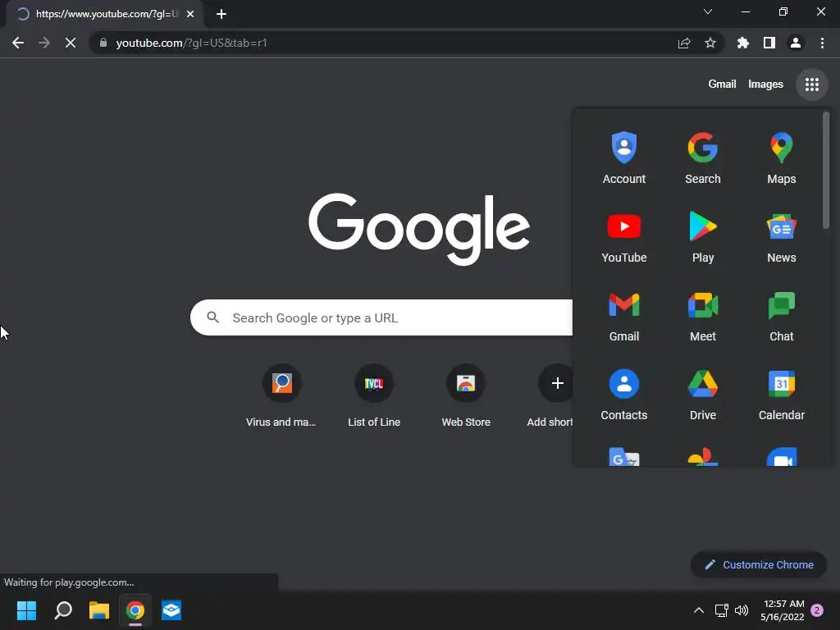Click the address bar URL text
The image size is (840, 630).
(191, 43)
